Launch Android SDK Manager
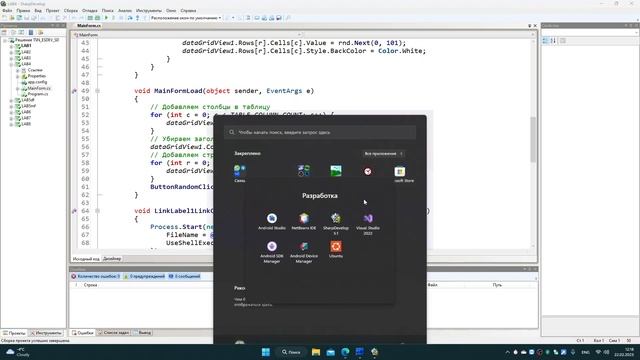This screenshot has width=640, height=360. point(272,252)
